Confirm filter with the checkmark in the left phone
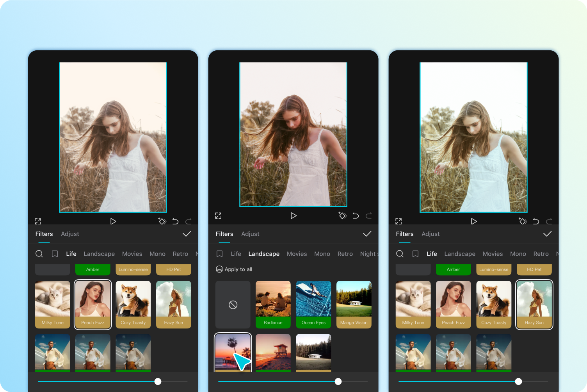Image resolution: width=587 pixels, height=392 pixels. coord(187,234)
